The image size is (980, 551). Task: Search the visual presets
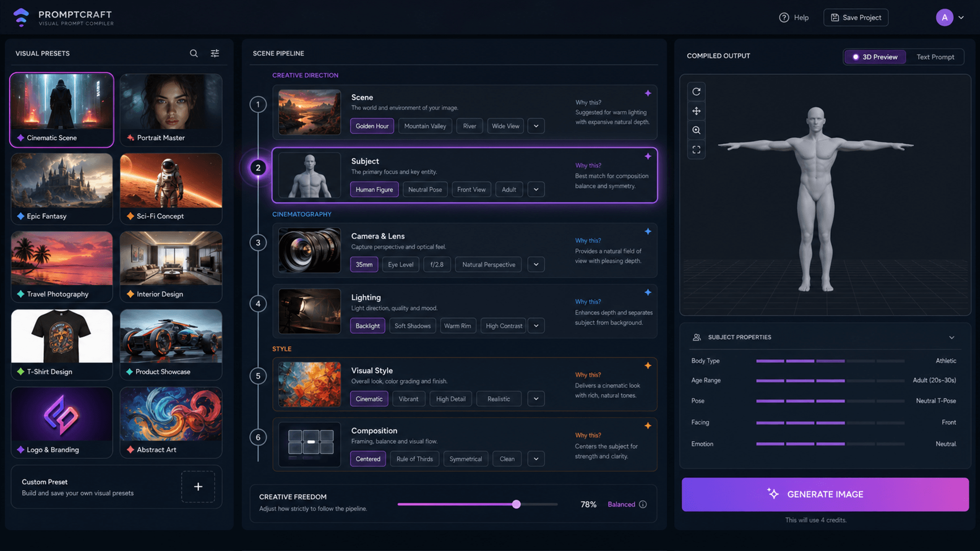coord(194,53)
